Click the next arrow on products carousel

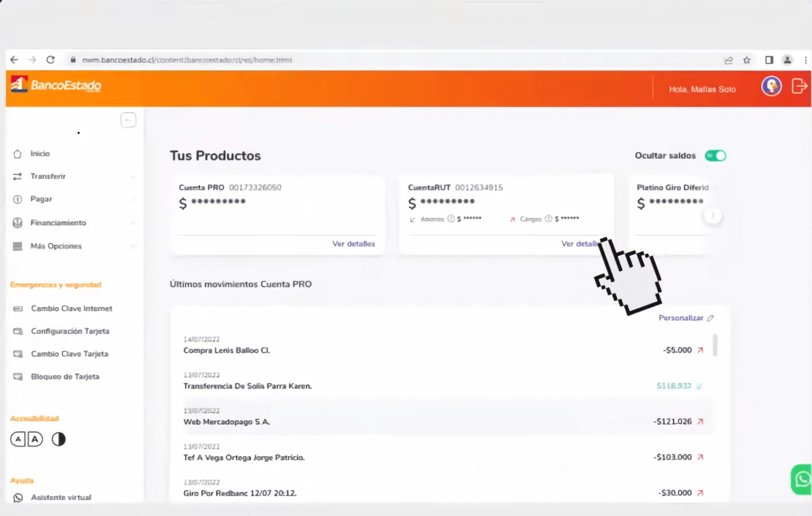[x=713, y=215]
